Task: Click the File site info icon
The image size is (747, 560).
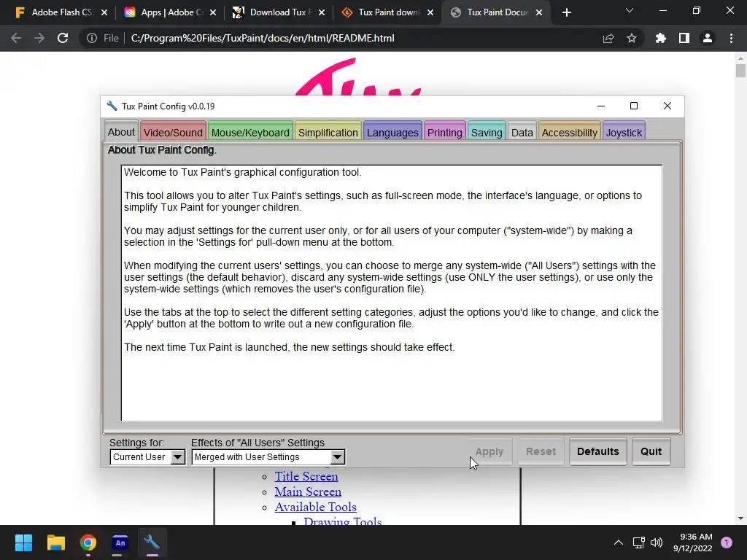Action: pos(91,38)
